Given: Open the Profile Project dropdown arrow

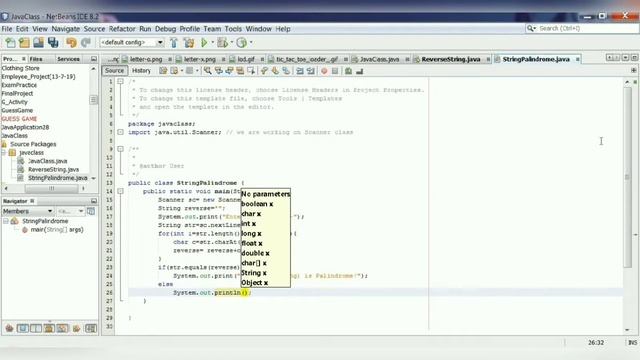Looking at the screenshot, I should (x=251, y=42).
